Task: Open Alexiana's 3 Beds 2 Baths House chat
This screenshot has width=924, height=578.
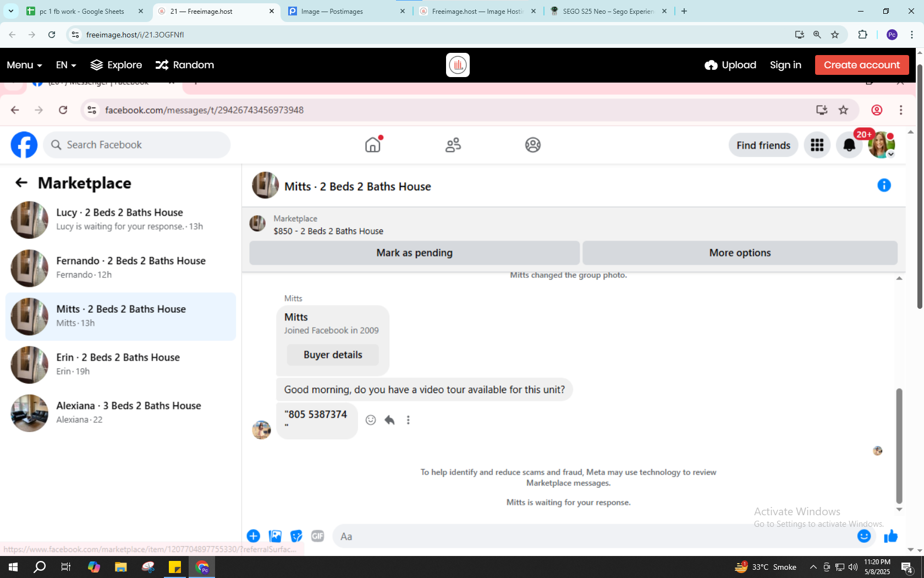Action: click(x=120, y=413)
